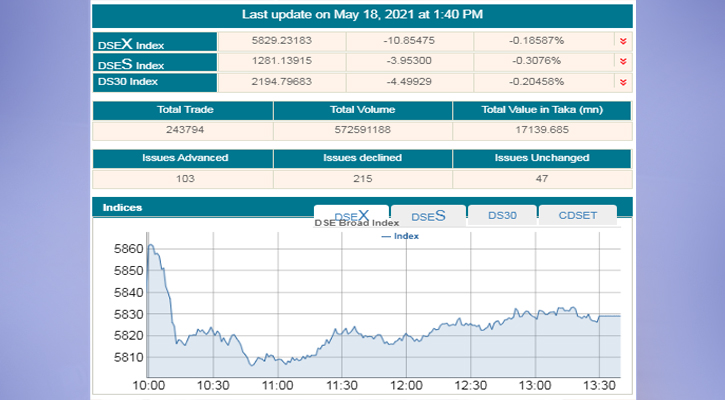
Task: Select the CDSET chart tab
Action: (x=576, y=215)
